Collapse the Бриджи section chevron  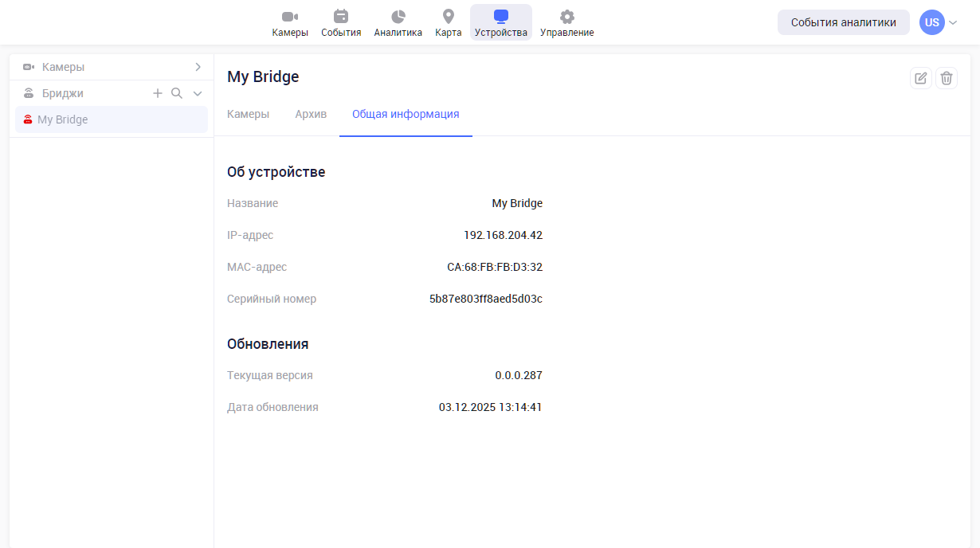coord(198,94)
